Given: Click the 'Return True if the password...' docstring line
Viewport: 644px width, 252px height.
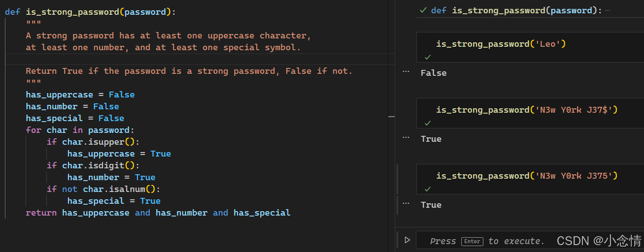Looking at the screenshot, I should (x=189, y=71).
